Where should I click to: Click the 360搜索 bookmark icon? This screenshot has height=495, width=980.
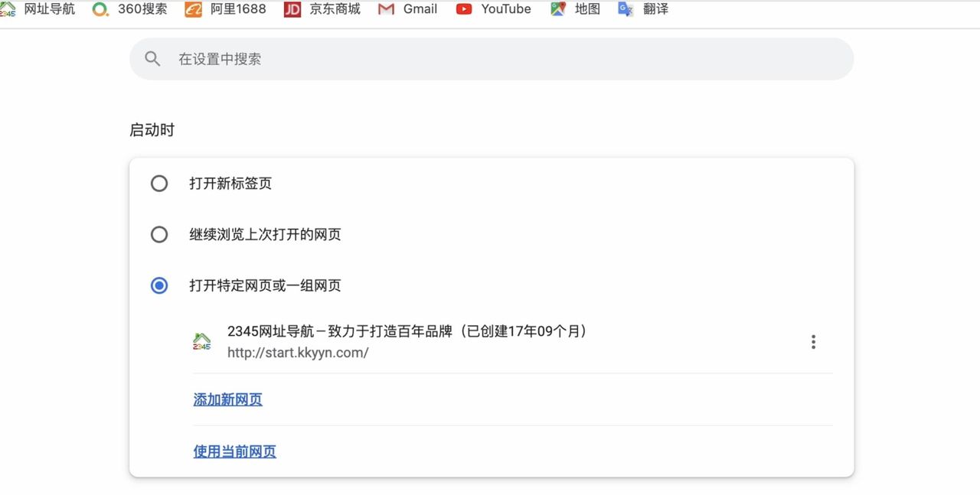(x=100, y=9)
